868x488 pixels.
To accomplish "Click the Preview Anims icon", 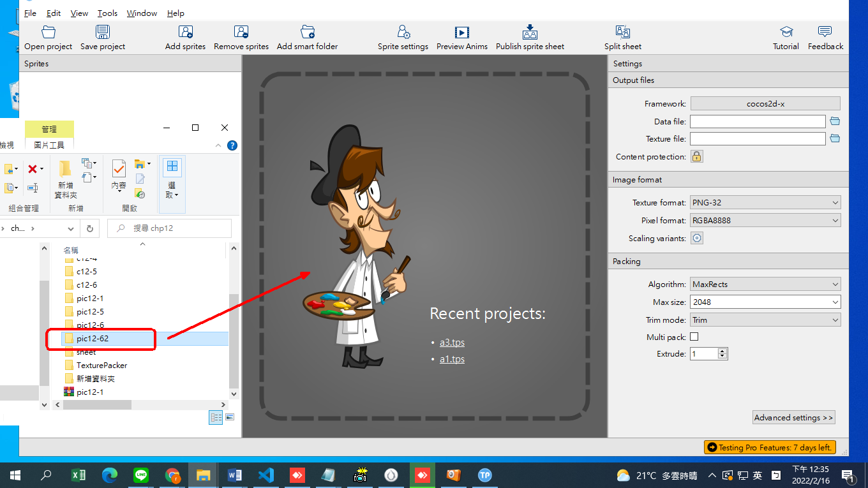I will [462, 32].
